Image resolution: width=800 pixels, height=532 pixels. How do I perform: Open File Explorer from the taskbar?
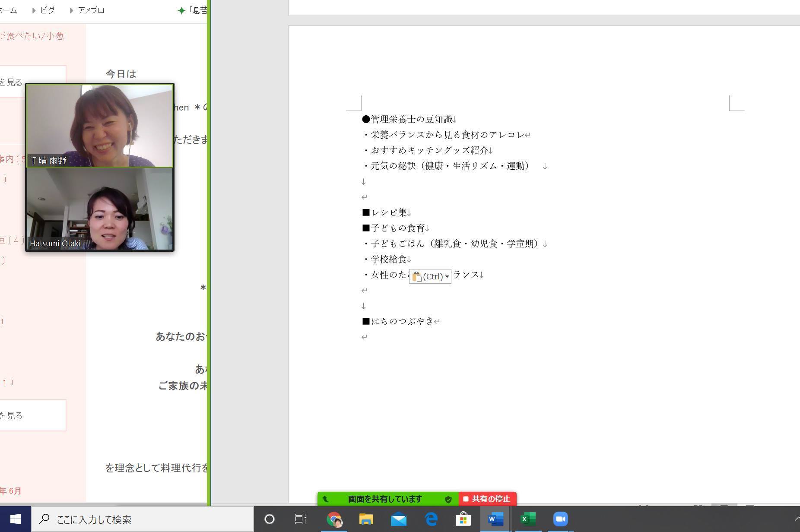(x=366, y=519)
